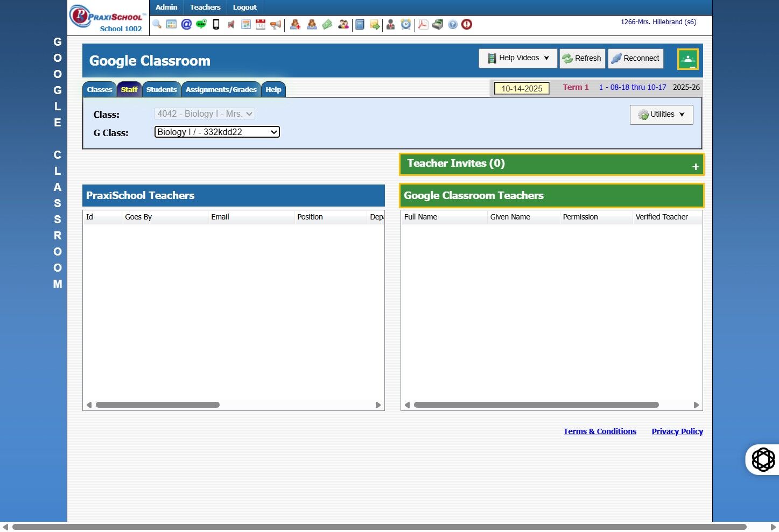Click the Goes By column header

(x=165, y=217)
